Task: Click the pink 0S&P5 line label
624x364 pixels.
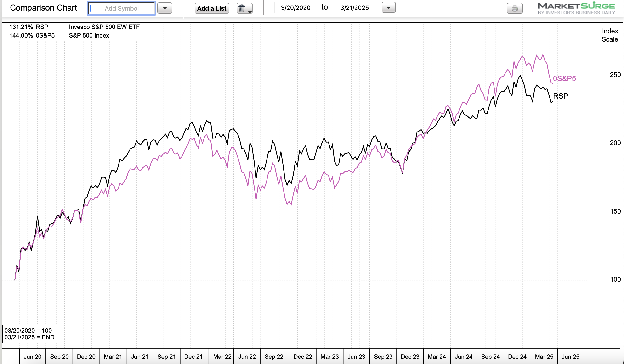Action: (564, 78)
